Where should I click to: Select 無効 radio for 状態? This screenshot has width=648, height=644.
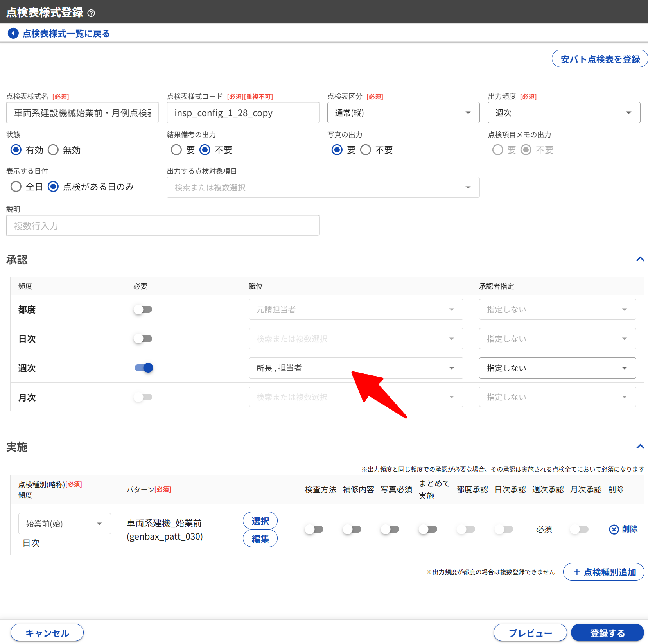click(x=53, y=150)
